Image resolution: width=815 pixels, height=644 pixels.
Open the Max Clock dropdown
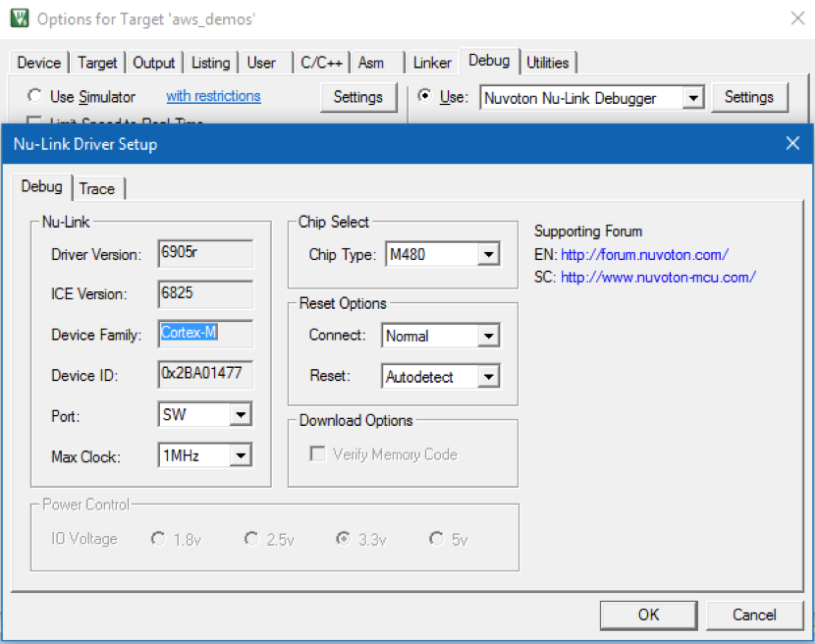pyautogui.click(x=240, y=454)
